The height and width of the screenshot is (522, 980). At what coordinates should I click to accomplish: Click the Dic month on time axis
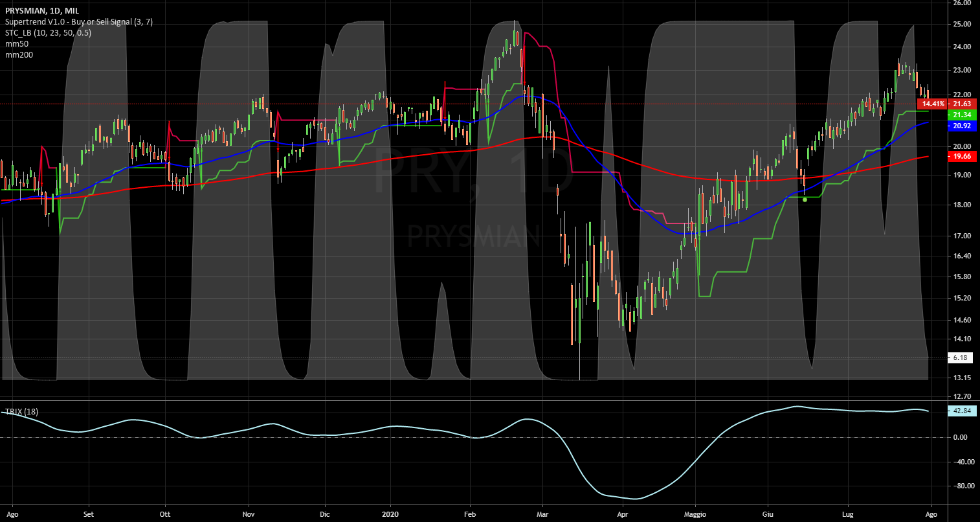[x=325, y=514]
